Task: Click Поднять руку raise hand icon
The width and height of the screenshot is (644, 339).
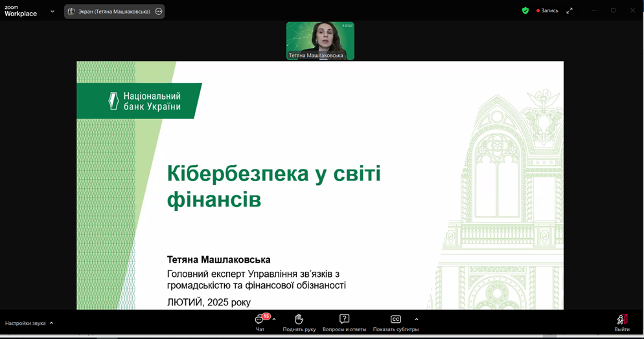Action: 299,320
